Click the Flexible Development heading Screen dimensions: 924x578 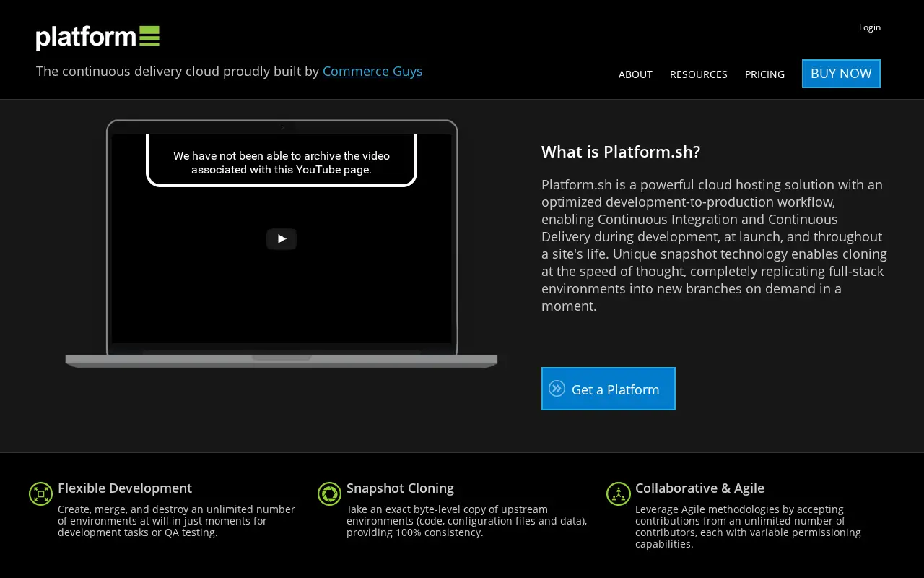[125, 488]
